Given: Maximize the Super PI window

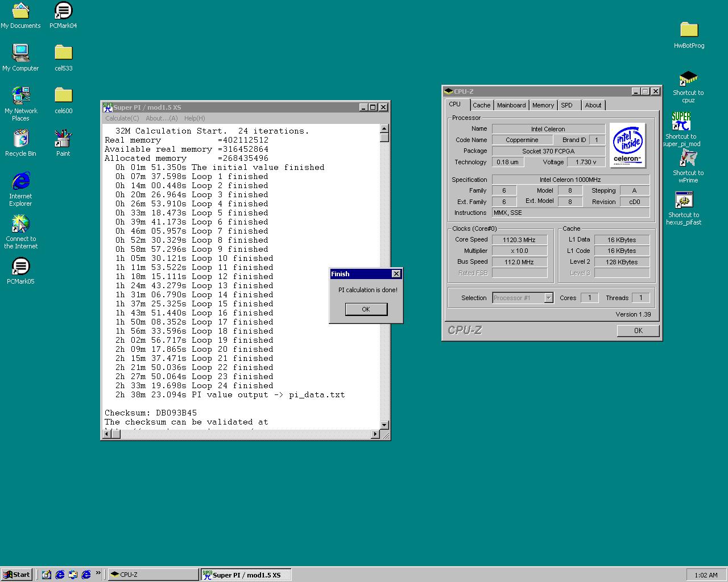Looking at the screenshot, I should [x=373, y=107].
